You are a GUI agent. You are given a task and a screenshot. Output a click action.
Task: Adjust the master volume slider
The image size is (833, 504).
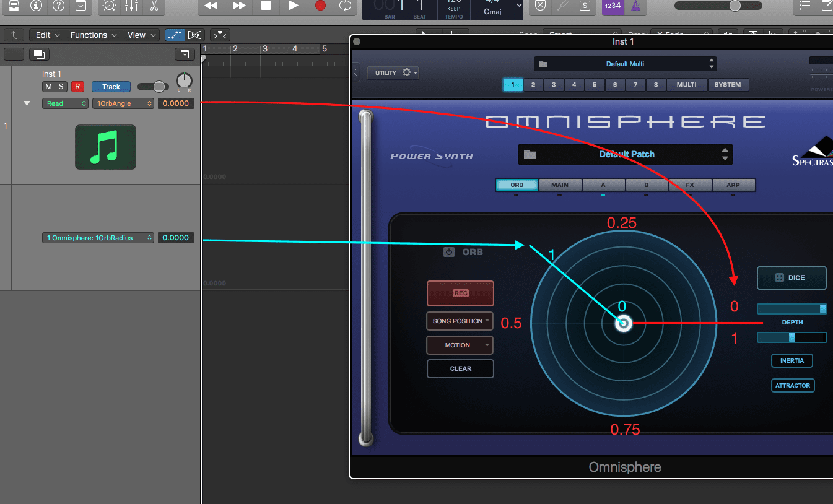coord(718,6)
